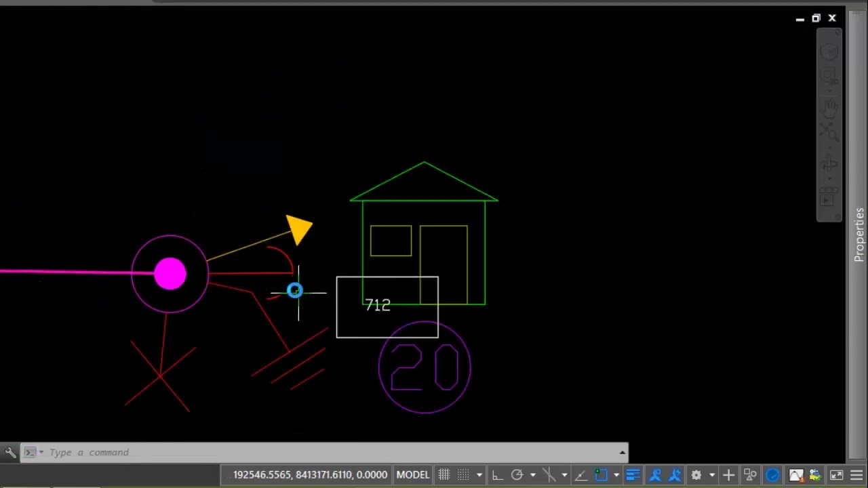Open workspace switching gear
This screenshot has width=868, height=488.
click(x=696, y=475)
